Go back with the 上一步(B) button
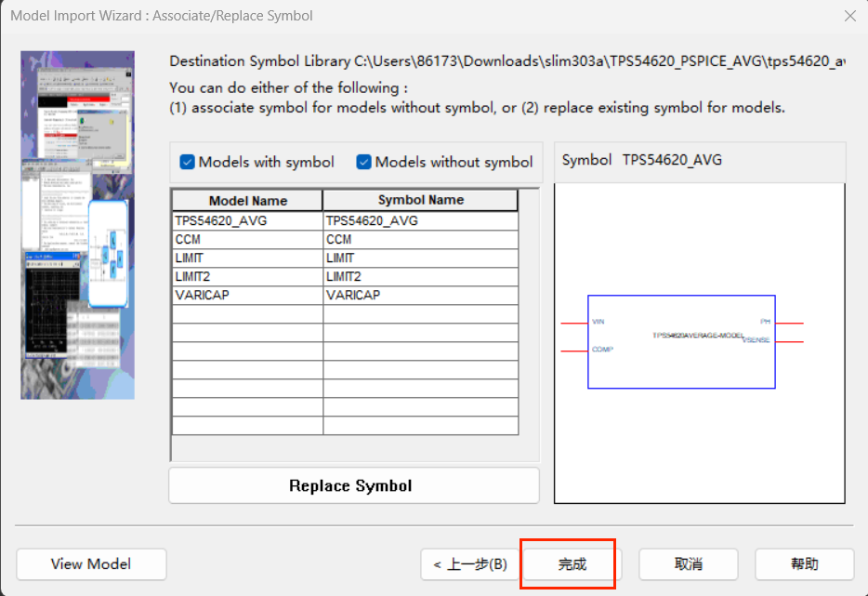 [470, 563]
